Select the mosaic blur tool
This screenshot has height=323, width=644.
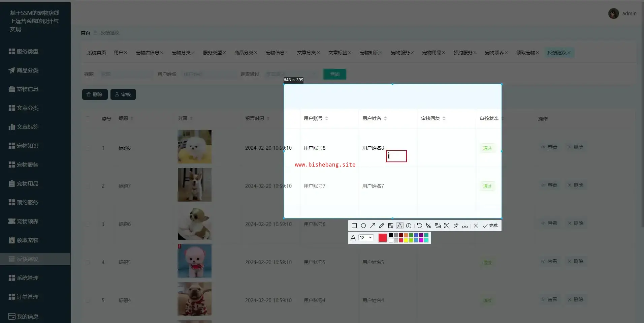(x=390, y=226)
